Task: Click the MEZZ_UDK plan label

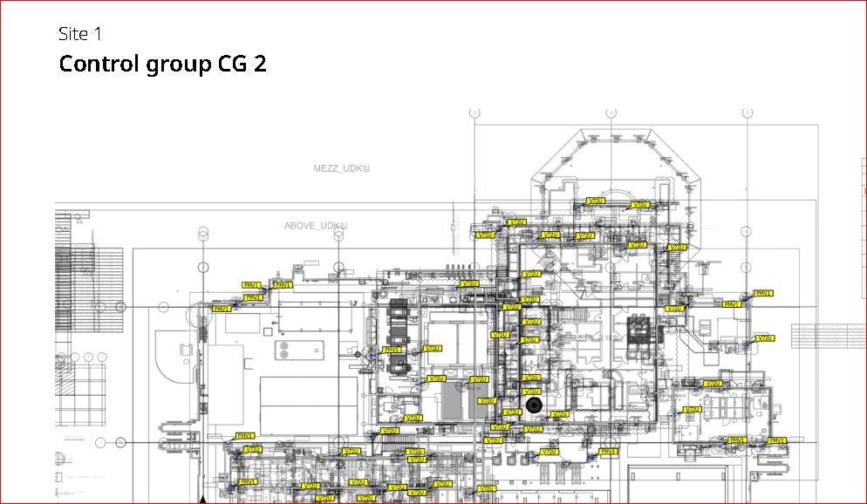Action: 341,168
